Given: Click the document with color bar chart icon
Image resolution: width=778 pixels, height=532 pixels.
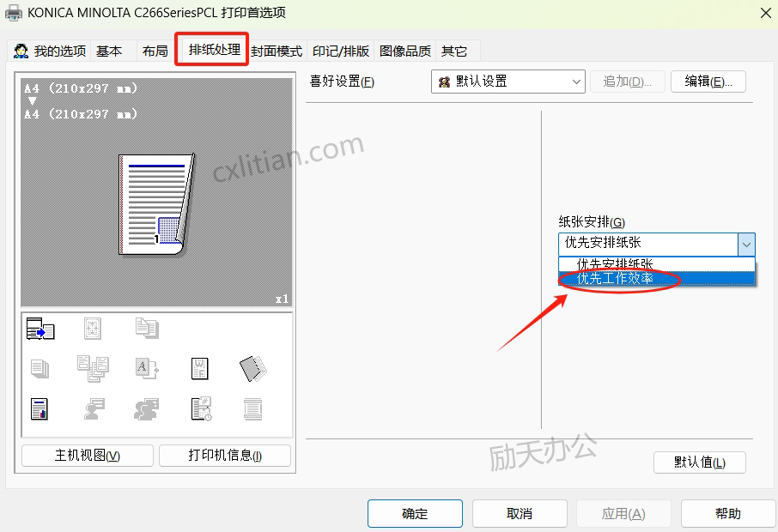Looking at the screenshot, I should tap(40, 409).
